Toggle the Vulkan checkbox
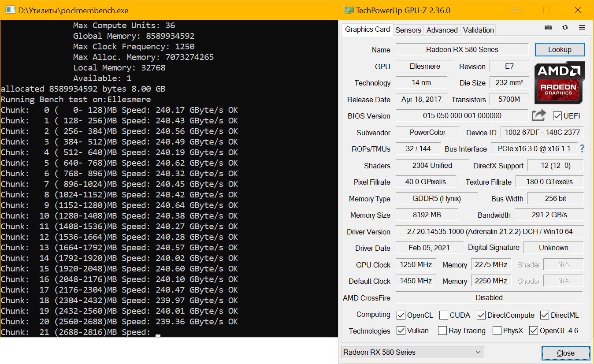 [401, 331]
